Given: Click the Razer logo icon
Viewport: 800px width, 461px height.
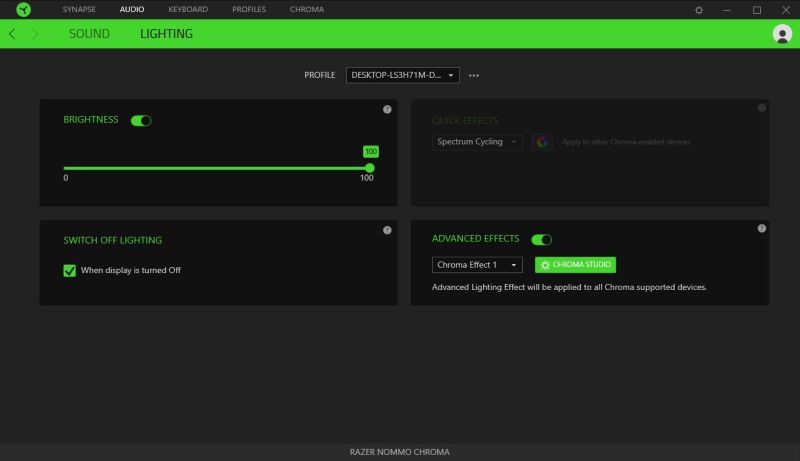Looking at the screenshot, I should pyautogui.click(x=23, y=9).
